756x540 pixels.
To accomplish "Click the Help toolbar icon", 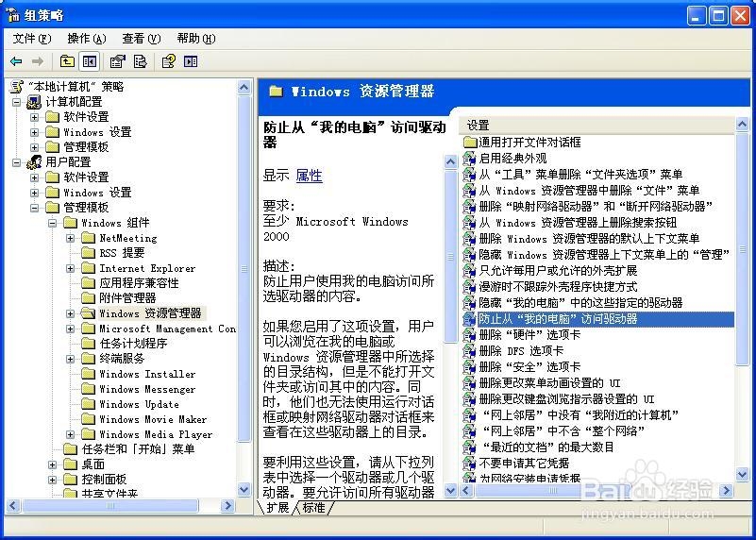I will [x=168, y=61].
